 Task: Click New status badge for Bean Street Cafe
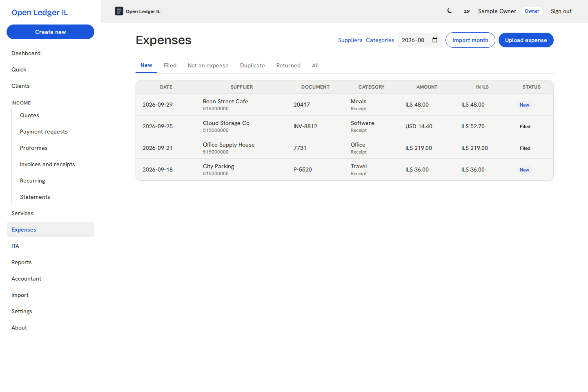tap(524, 105)
